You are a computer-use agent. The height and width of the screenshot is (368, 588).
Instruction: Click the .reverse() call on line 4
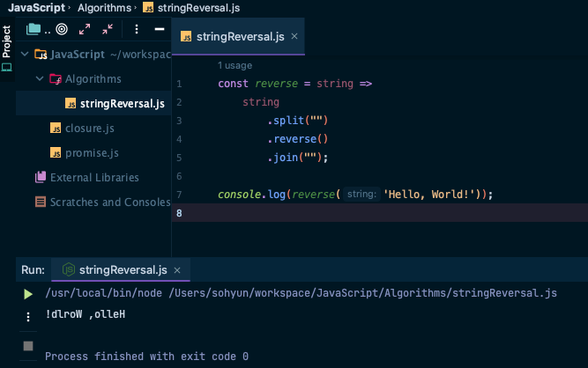(x=298, y=139)
